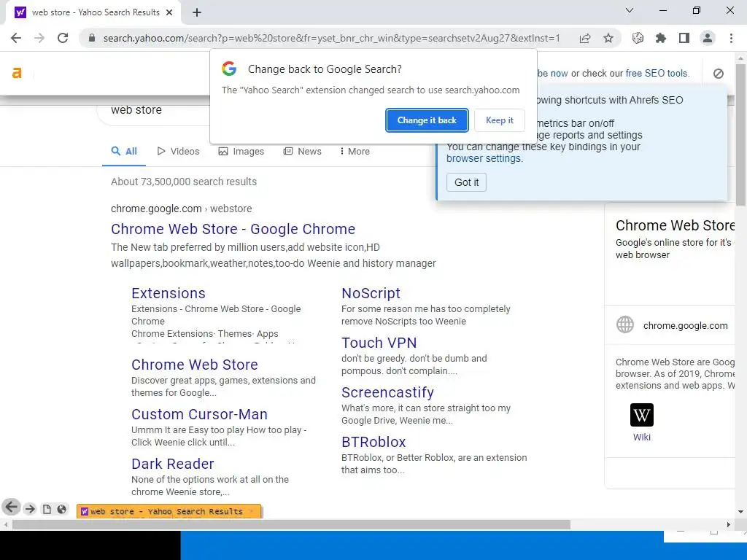Bookmark this page with the star icon
The width and height of the screenshot is (747, 560).
coord(608,38)
